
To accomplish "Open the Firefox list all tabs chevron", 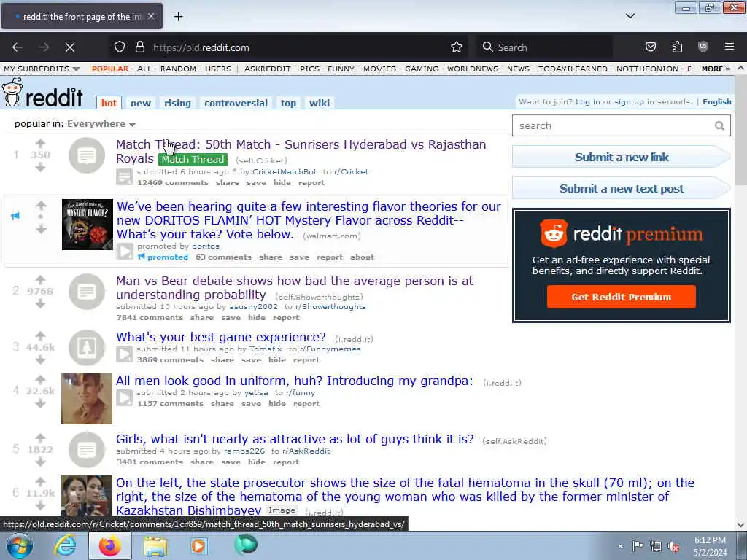I will tap(630, 16).
